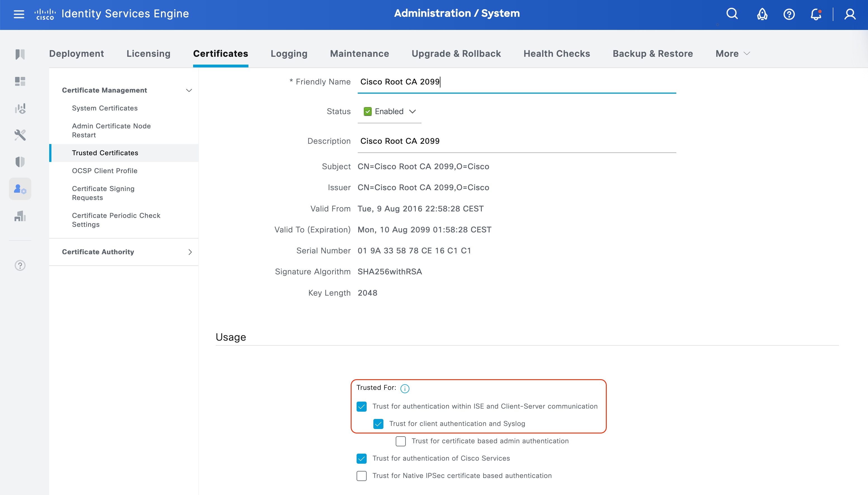Click the Friendly Name input field
This screenshot has height=495, width=868.
pyautogui.click(x=517, y=82)
